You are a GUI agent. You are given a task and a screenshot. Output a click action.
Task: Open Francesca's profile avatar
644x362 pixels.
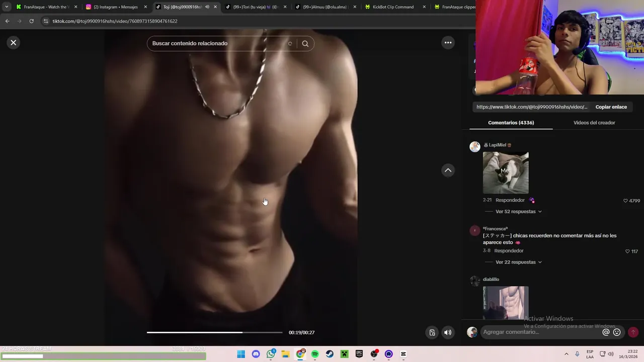tap(474, 231)
